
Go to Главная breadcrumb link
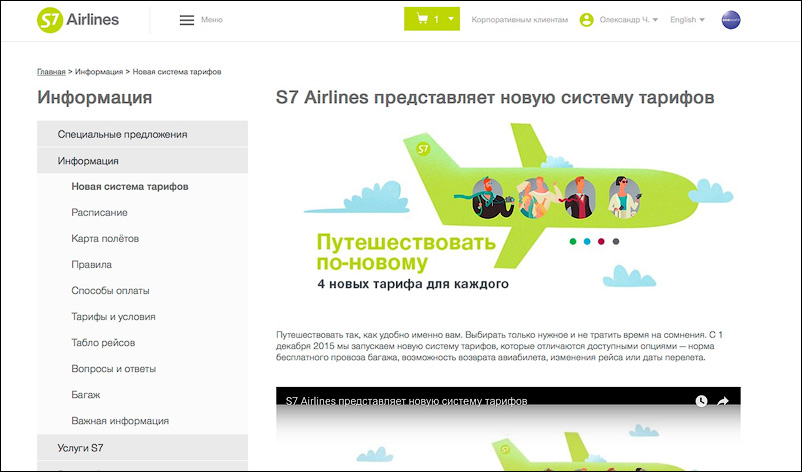pyautogui.click(x=51, y=72)
